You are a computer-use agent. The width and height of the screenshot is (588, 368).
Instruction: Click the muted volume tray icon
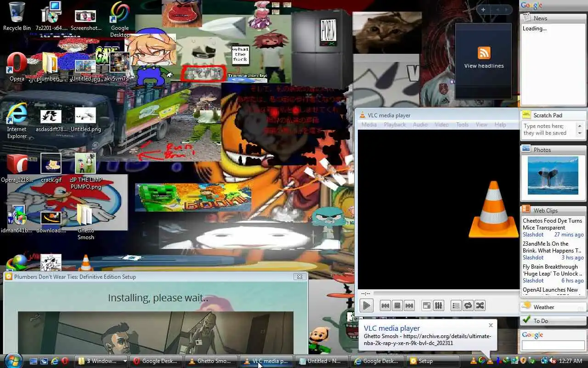553,361
